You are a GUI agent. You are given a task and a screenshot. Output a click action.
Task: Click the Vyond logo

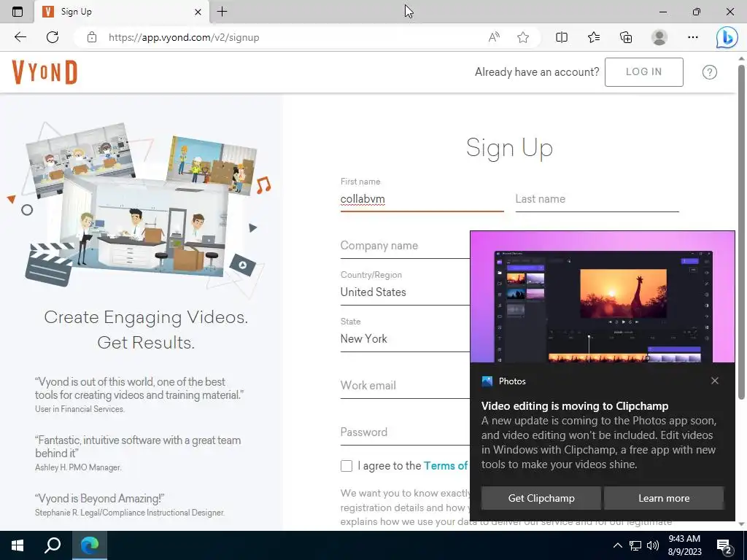pyautogui.click(x=44, y=72)
